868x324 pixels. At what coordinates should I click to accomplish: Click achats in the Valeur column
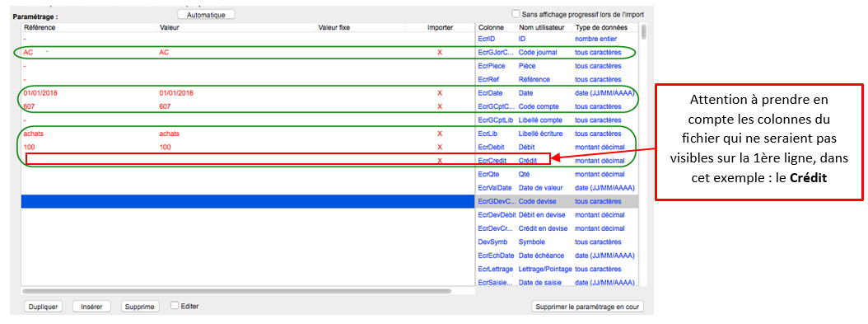coord(170,134)
